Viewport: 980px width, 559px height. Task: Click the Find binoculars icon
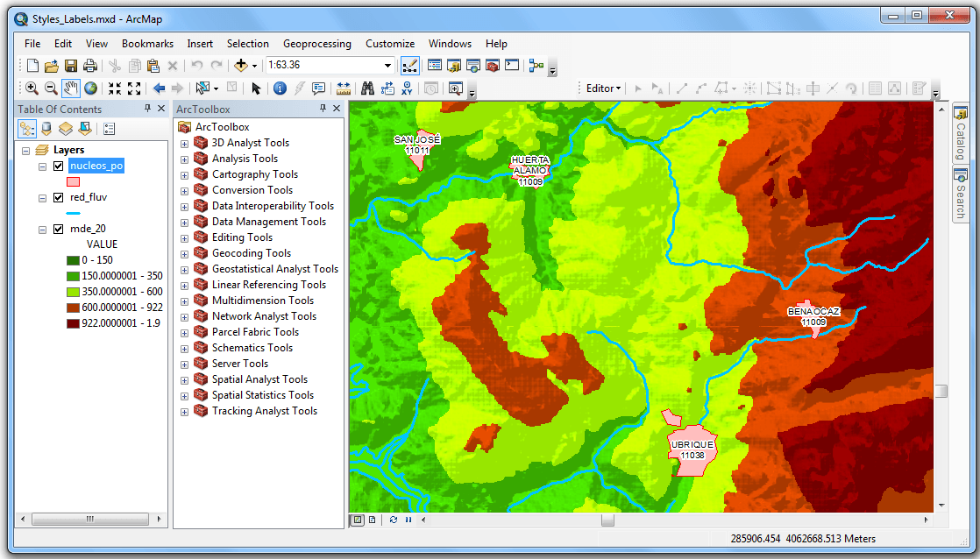pyautogui.click(x=367, y=88)
